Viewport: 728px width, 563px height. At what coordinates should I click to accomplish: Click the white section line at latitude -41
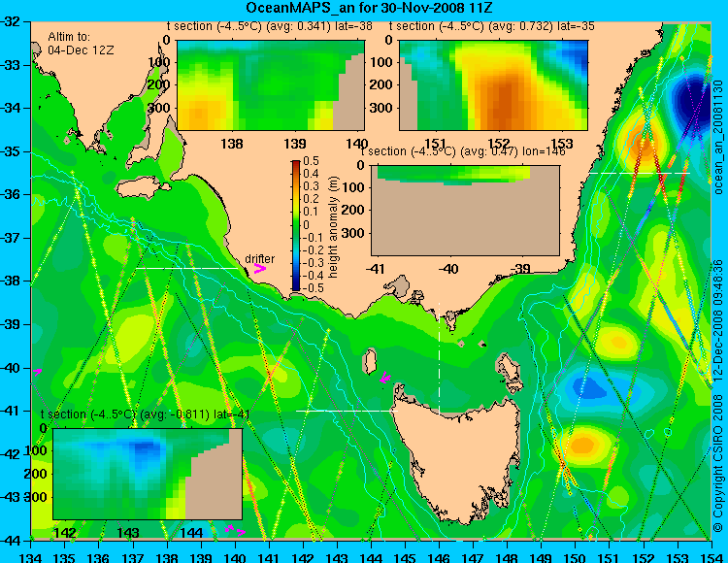[x=347, y=411]
